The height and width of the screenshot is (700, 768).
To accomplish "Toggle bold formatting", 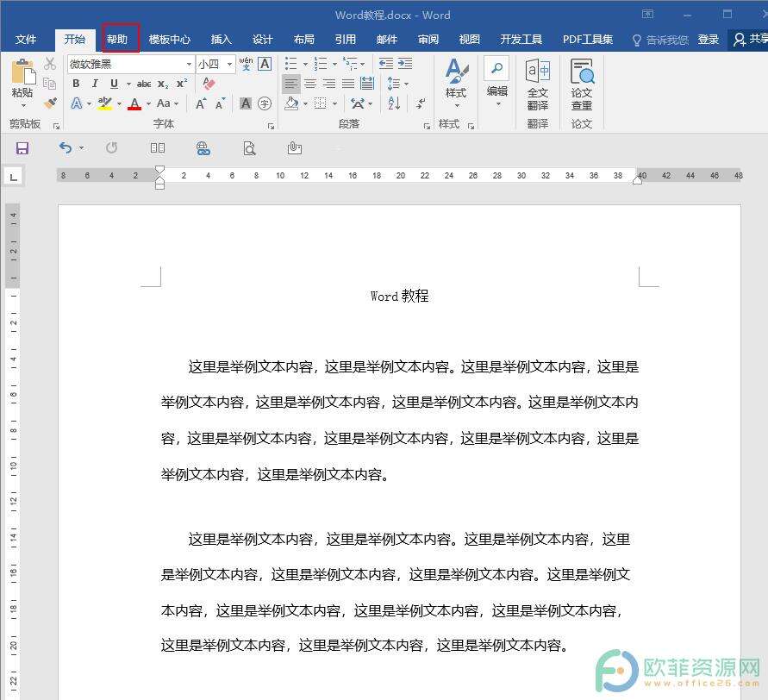I will 76,84.
